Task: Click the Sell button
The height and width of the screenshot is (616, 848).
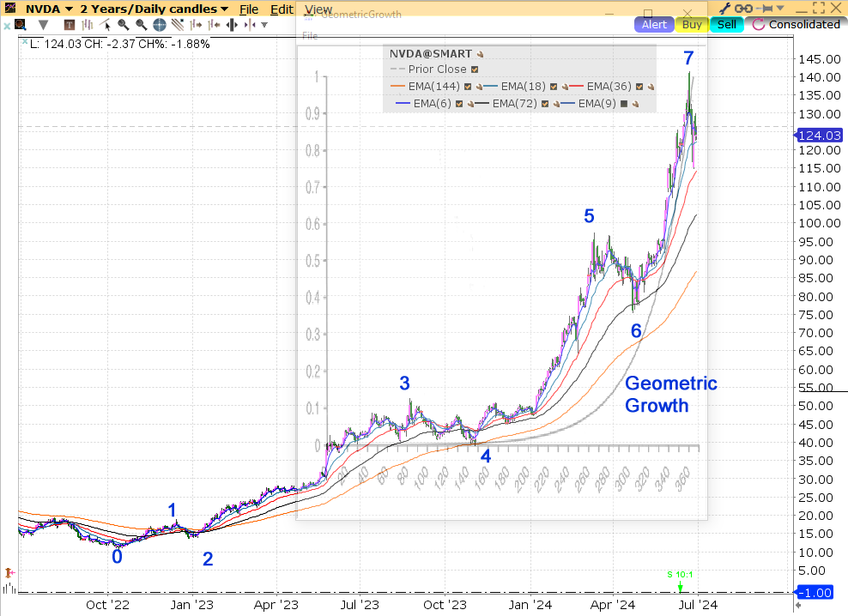Action: 727,24
